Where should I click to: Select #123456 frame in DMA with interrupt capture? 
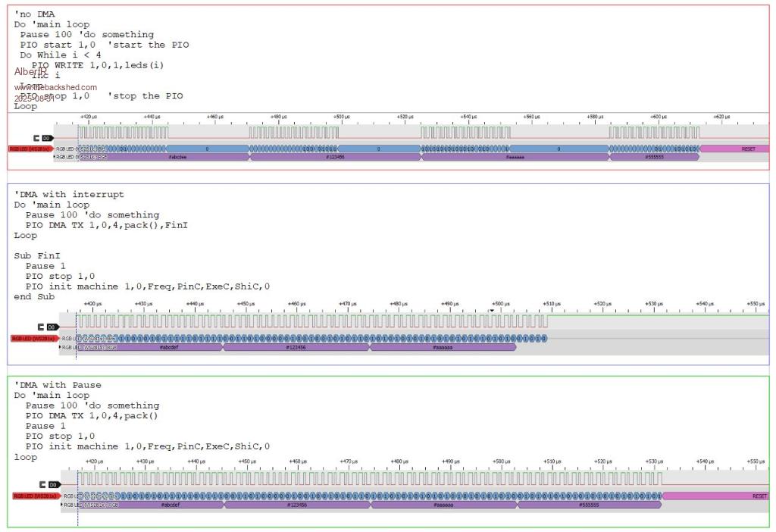click(x=296, y=347)
